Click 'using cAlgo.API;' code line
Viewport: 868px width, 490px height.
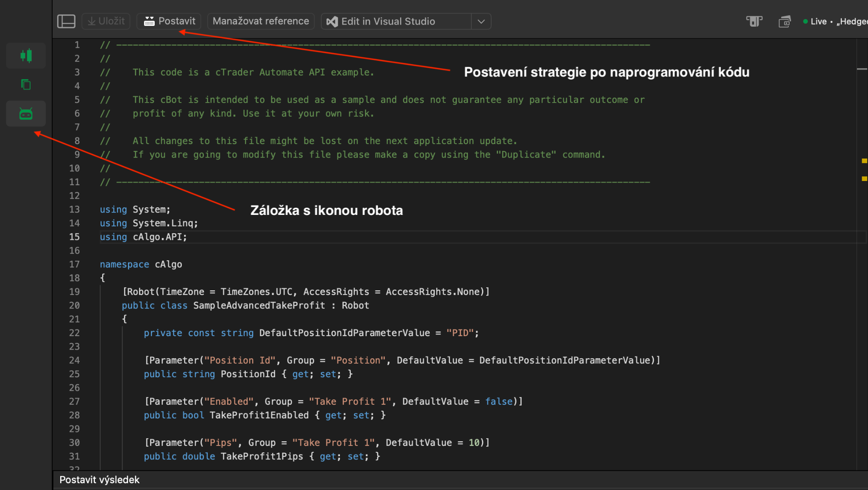(143, 237)
